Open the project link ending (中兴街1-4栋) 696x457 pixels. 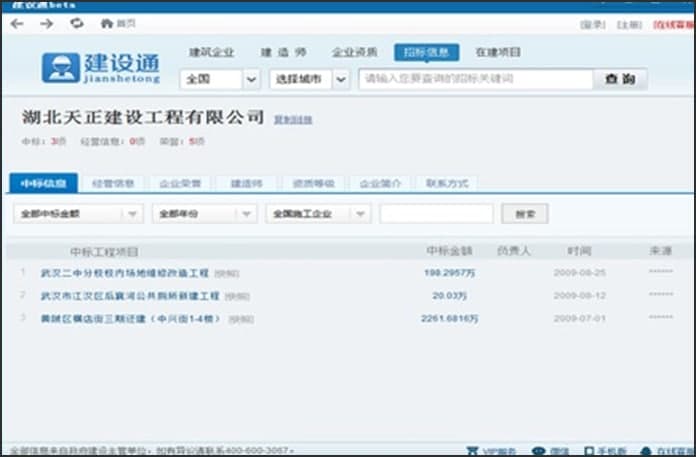[x=131, y=319]
